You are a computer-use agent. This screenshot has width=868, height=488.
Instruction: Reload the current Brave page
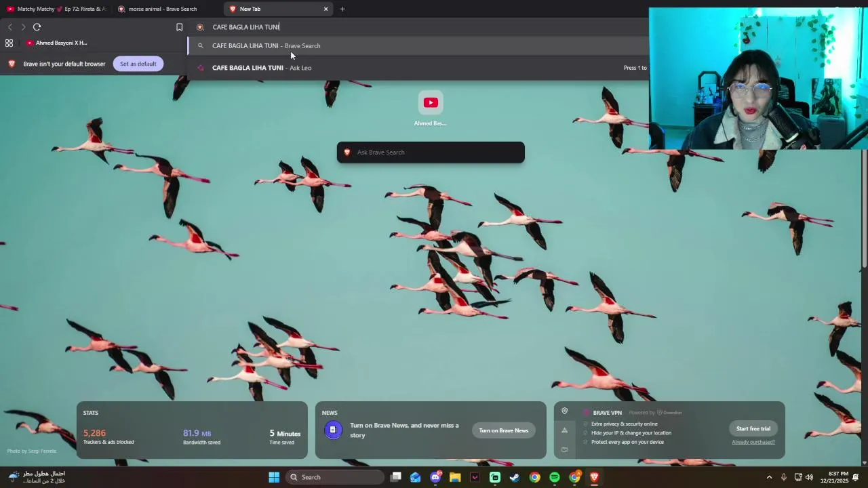[37, 27]
